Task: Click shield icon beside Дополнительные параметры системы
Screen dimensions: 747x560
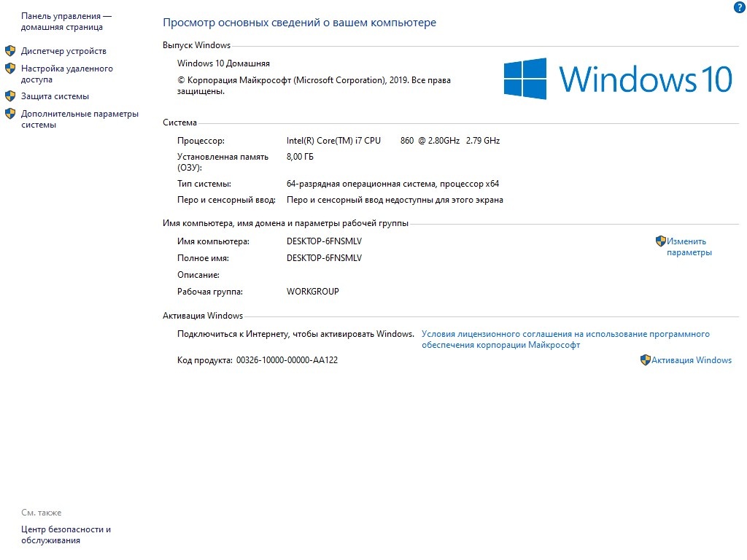Action: (10, 114)
